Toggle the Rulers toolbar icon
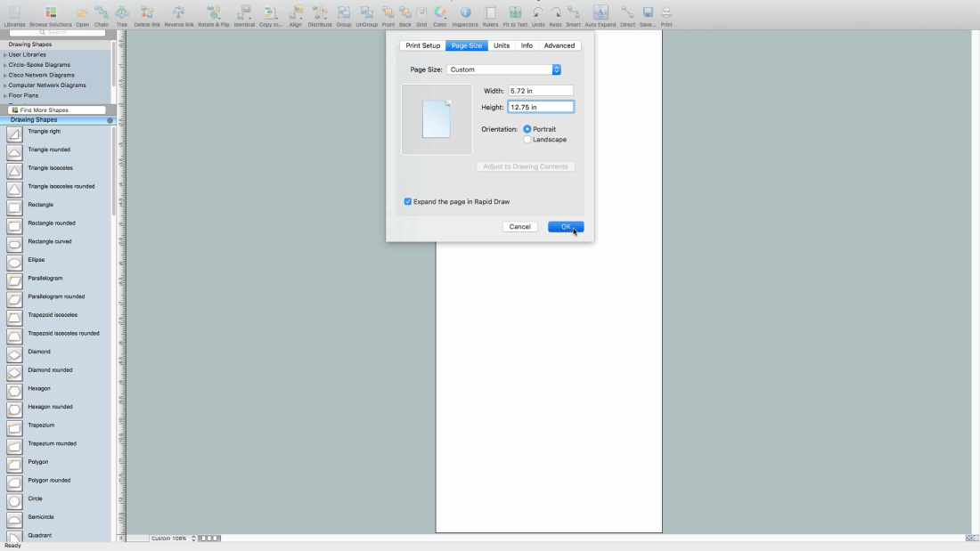980x551 pixels. (490, 13)
